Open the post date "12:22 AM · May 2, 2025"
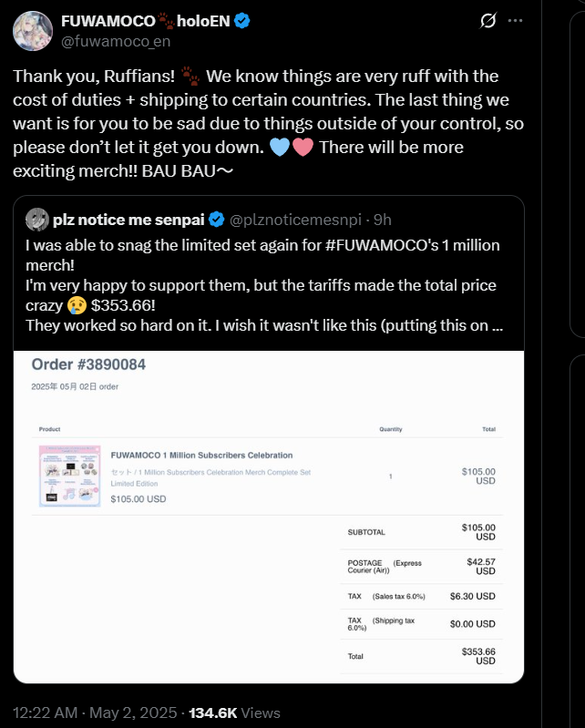The height and width of the screenshot is (728, 585). [95, 713]
